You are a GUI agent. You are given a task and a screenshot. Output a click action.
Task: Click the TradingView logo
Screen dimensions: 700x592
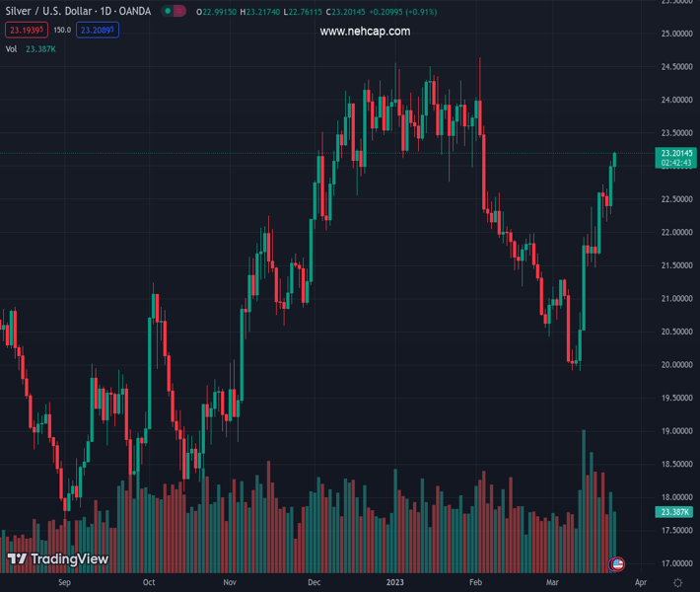click(x=57, y=559)
